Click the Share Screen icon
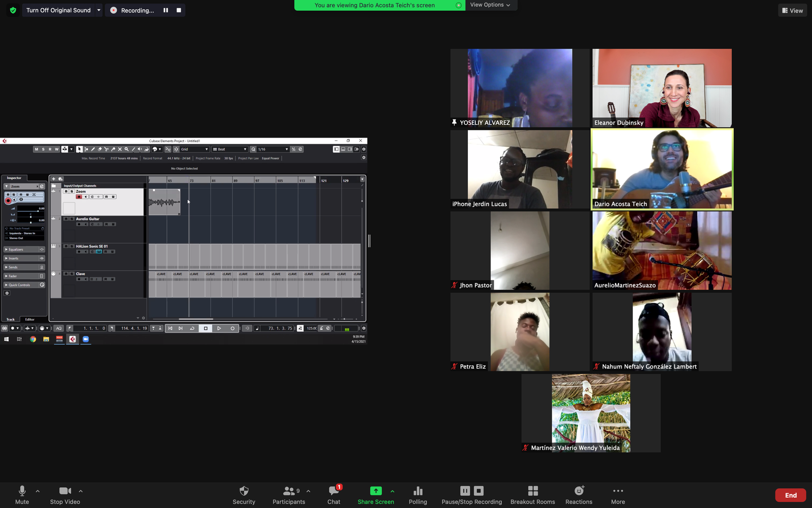The image size is (812, 508). [376, 491]
